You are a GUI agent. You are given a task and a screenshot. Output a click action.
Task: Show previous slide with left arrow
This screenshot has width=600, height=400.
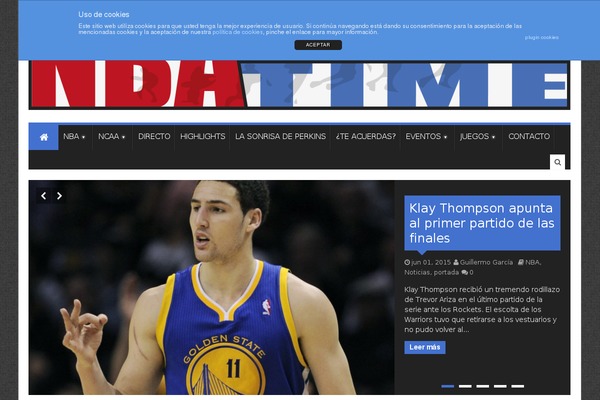pos(44,196)
